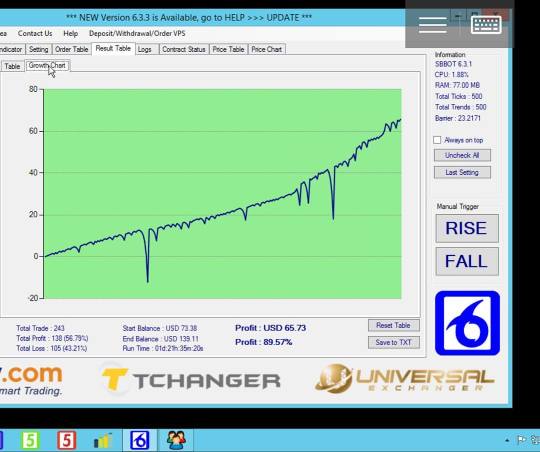Click the Start Balance USD 73.38 text
540x452 pixels.
[x=160, y=328]
